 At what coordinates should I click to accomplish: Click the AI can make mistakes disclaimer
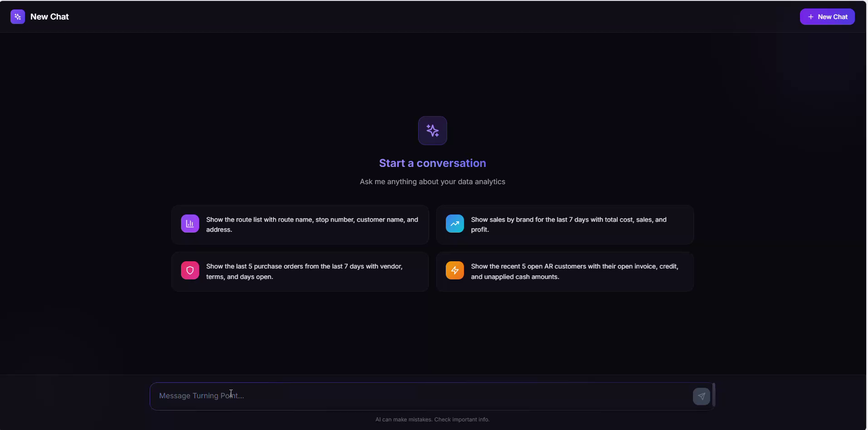coord(432,420)
